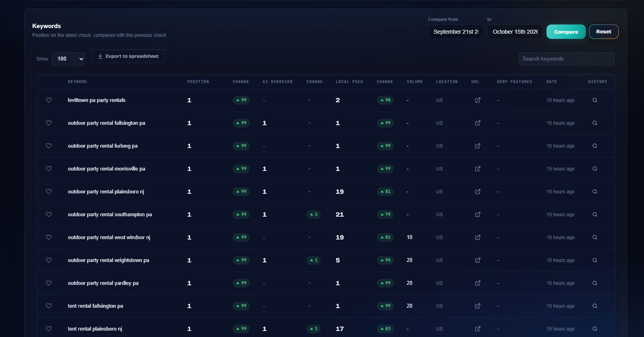Open URL for outdoor party rental yardley pa
This screenshot has height=337, width=644.
(x=478, y=283)
